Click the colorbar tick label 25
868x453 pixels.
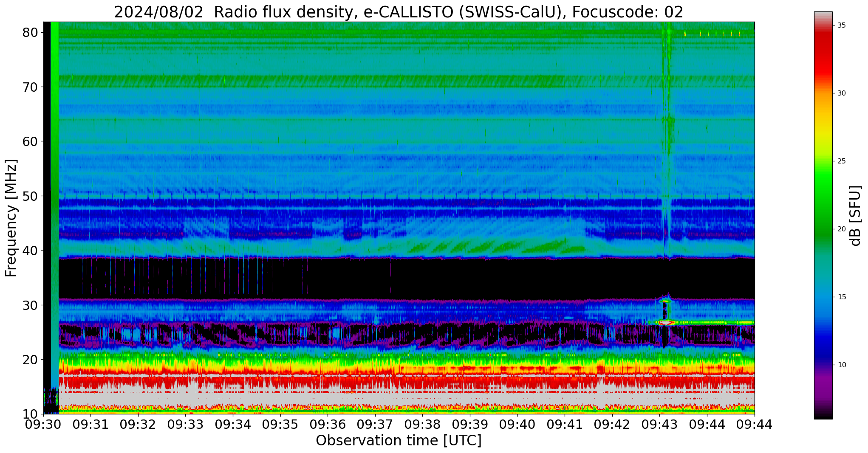tap(841, 161)
